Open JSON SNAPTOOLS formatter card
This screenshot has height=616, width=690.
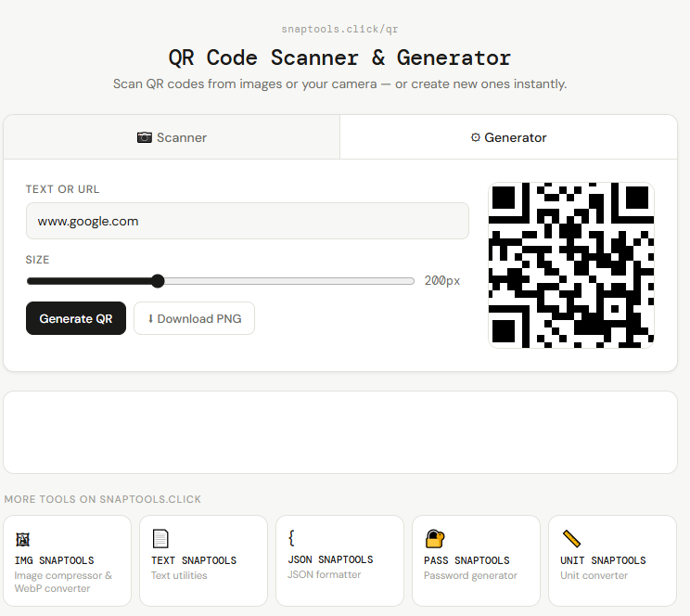[x=339, y=560]
